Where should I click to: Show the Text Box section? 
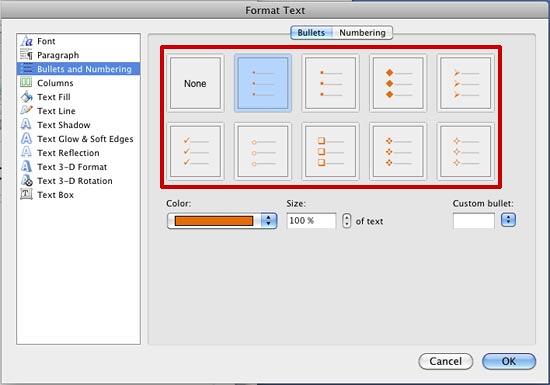55,195
